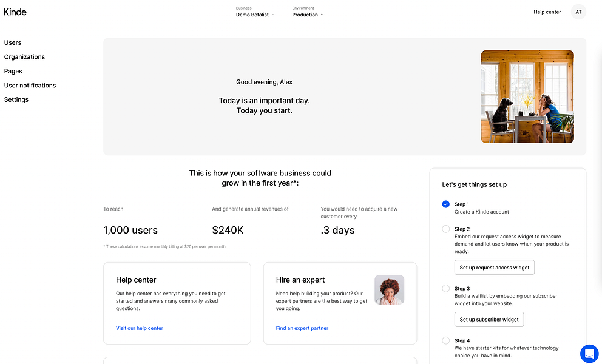
Task: Go to Users in sidebar
Action: (13, 42)
